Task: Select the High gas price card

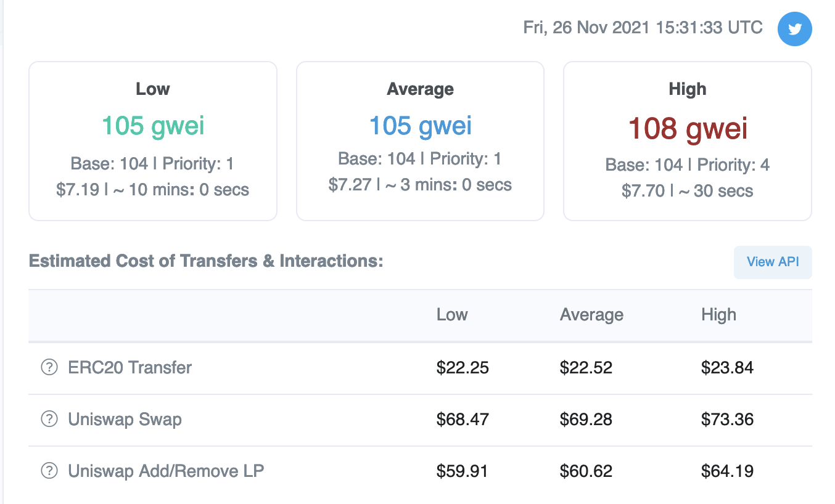Action: (x=687, y=141)
